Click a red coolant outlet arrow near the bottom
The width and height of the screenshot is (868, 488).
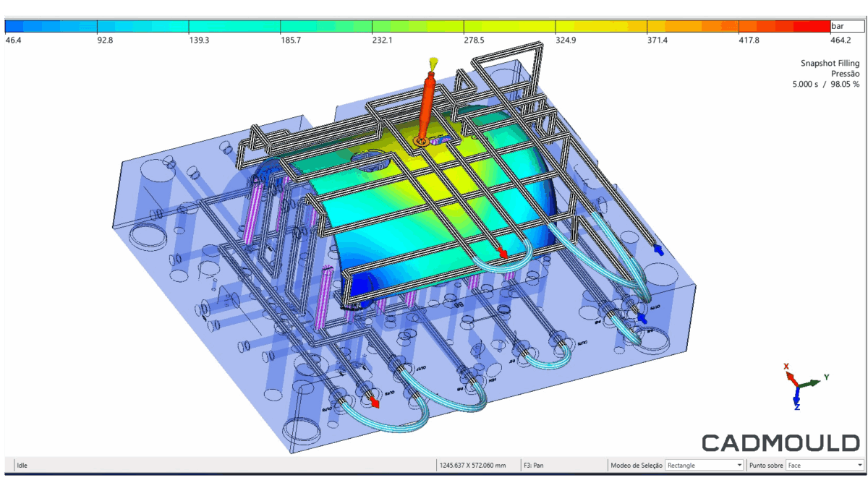click(373, 403)
